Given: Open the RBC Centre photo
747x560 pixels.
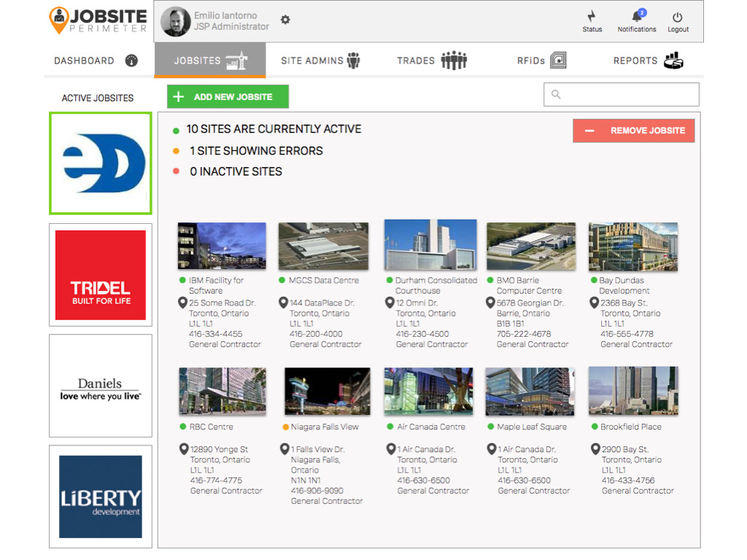Looking at the screenshot, I should pyautogui.click(x=222, y=391).
